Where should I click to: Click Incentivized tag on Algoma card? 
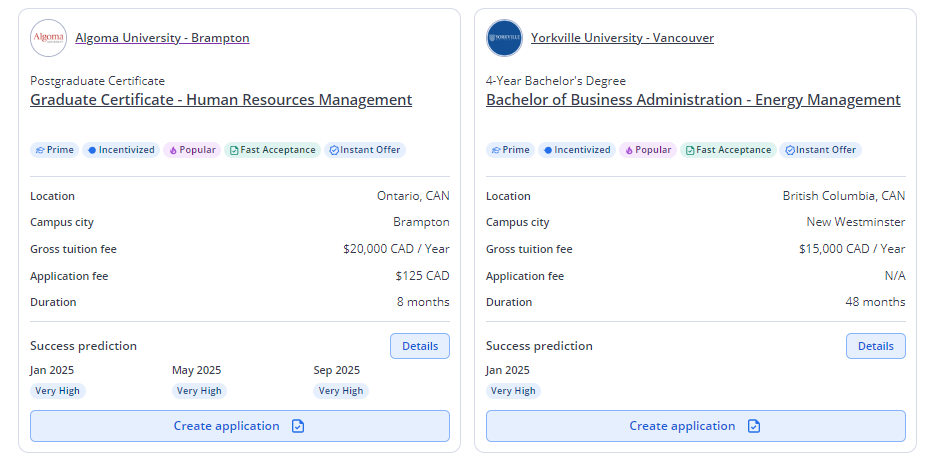point(121,150)
